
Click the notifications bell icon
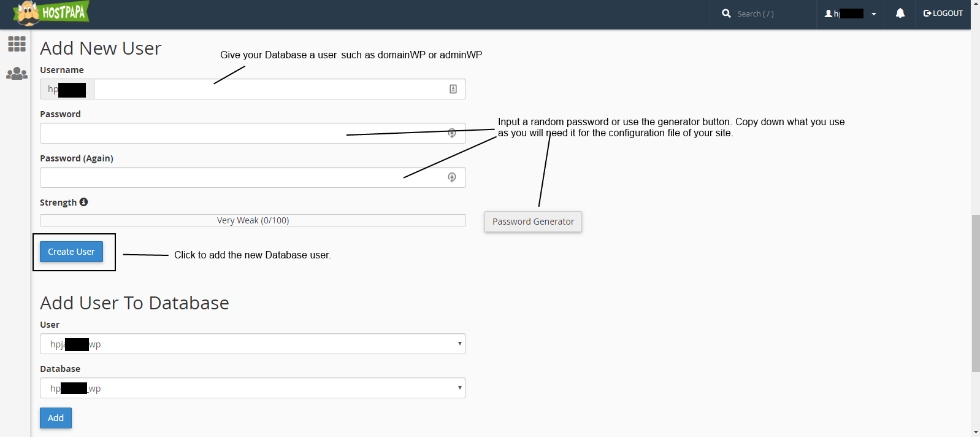point(900,13)
